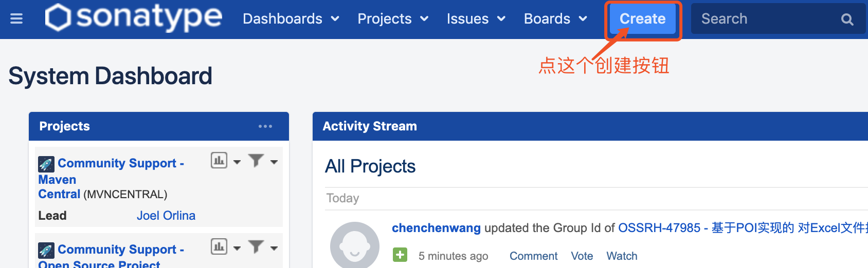Open the Issues menu
The height and width of the screenshot is (268, 868).
pos(476,19)
